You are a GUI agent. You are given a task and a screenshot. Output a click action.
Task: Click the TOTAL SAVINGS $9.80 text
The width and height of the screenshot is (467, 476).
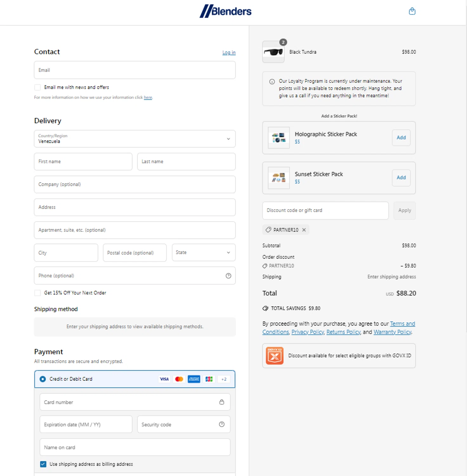(296, 308)
